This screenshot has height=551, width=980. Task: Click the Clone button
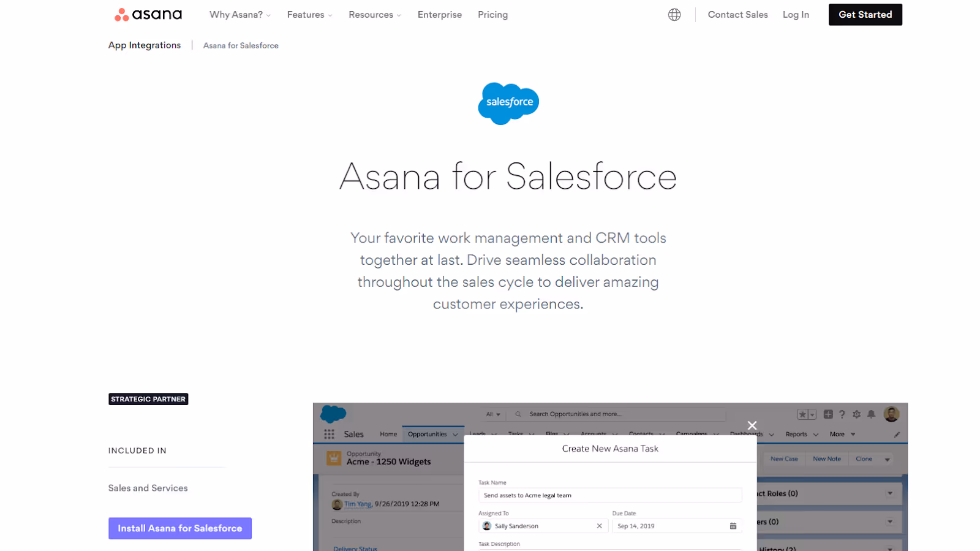click(864, 459)
